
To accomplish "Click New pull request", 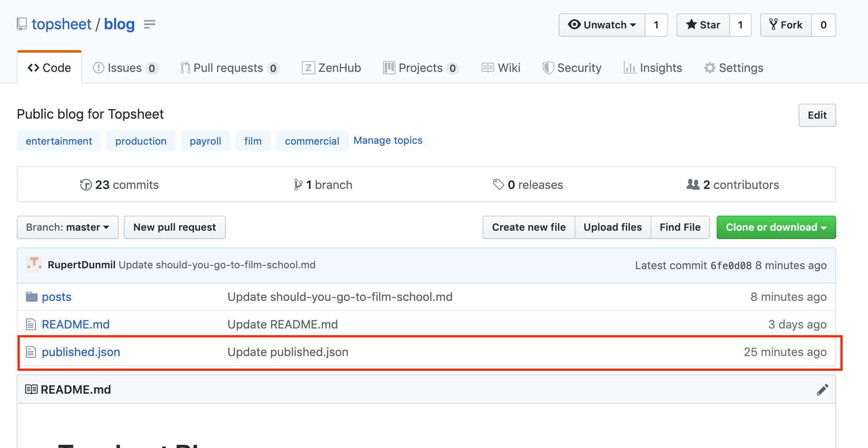I will [175, 227].
